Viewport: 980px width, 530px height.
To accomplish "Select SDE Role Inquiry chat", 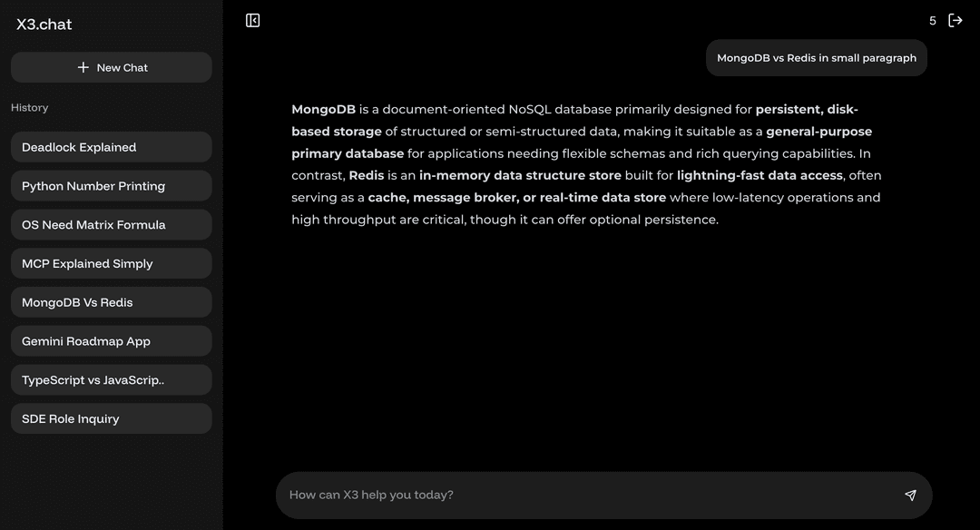I will click(x=111, y=419).
